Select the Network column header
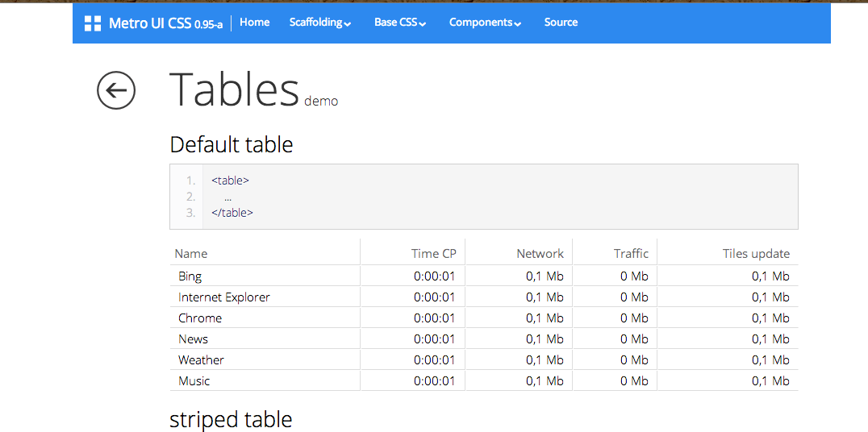Viewport: 868px width, 432px height. pos(540,253)
